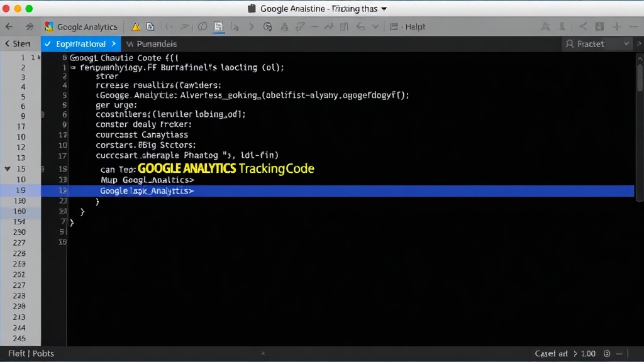The height and width of the screenshot is (362, 644).
Task: Click the pencil edit toolbar icon
Action: pyautogui.click(x=300, y=26)
